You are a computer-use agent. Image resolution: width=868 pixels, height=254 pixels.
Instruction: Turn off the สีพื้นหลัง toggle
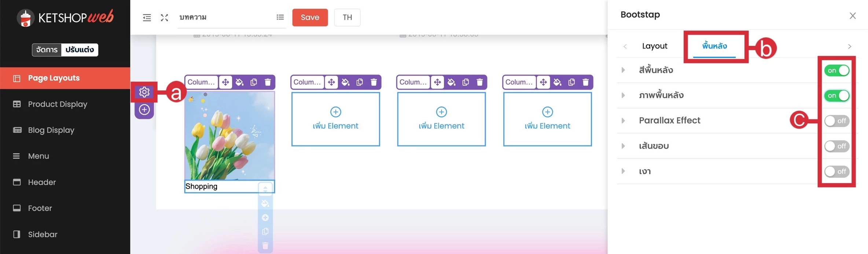coord(836,70)
